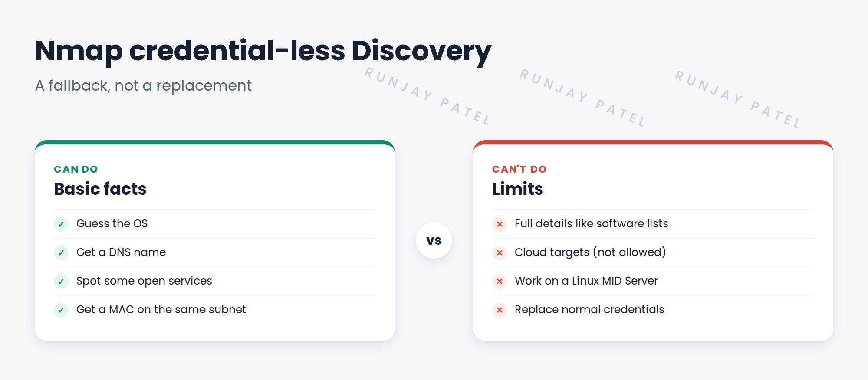This screenshot has height=380, width=868.
Task: Click Get a MAC on the same subnet
Action: (x=161, y=309)
